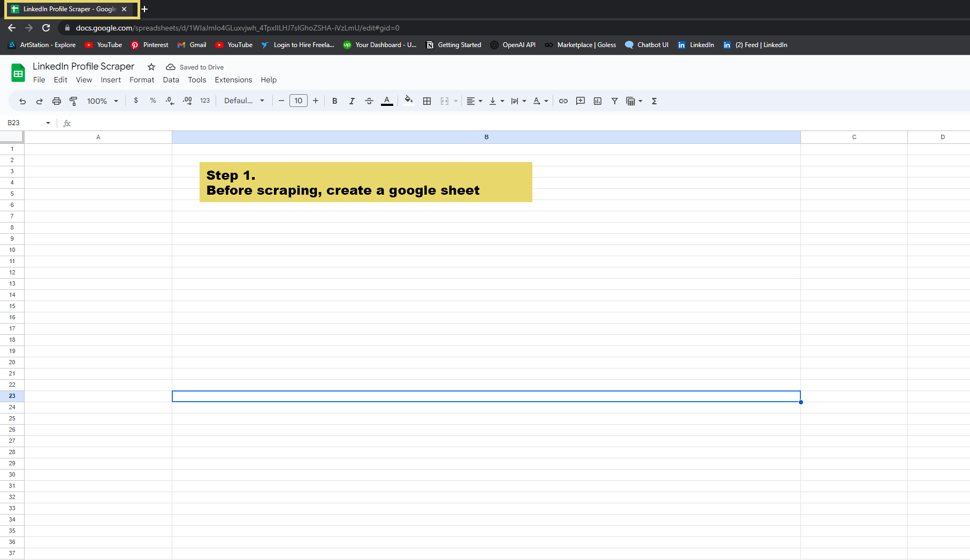Click browser Reload icon
The width and height of the screenshot is (970, 560).
click(46, 28)
